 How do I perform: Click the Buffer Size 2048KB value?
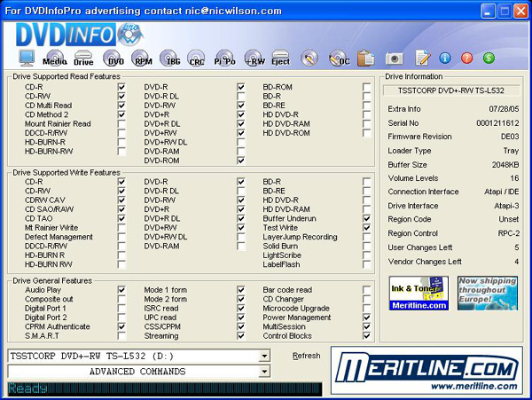[x=505, y=165]
